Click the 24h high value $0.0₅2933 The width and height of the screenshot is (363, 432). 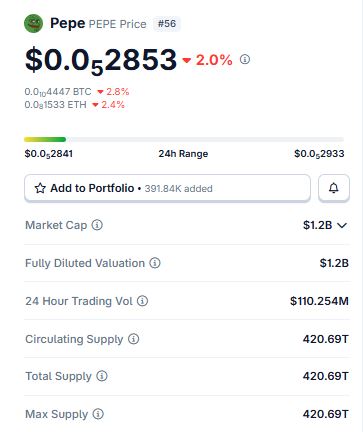point(319,154)
